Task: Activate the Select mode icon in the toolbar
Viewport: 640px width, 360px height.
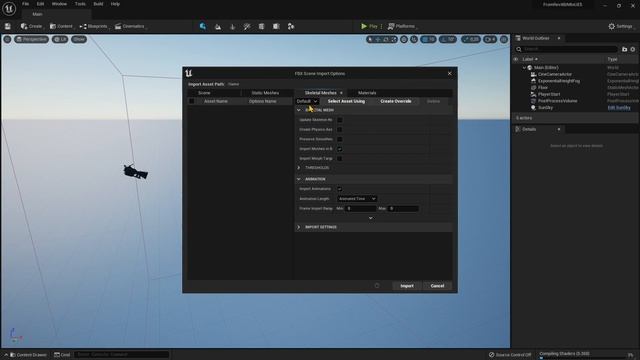Action: click(203, 26)
